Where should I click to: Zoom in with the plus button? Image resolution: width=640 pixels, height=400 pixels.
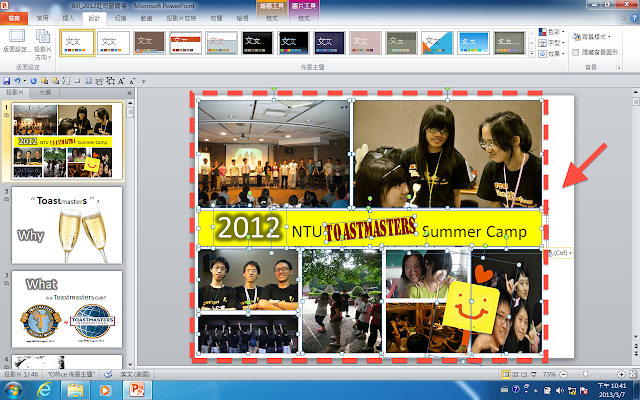click(x=621, y=374)
